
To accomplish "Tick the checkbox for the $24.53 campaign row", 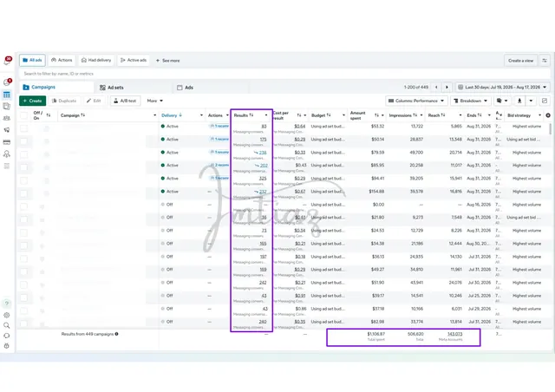I will point(23,232).
